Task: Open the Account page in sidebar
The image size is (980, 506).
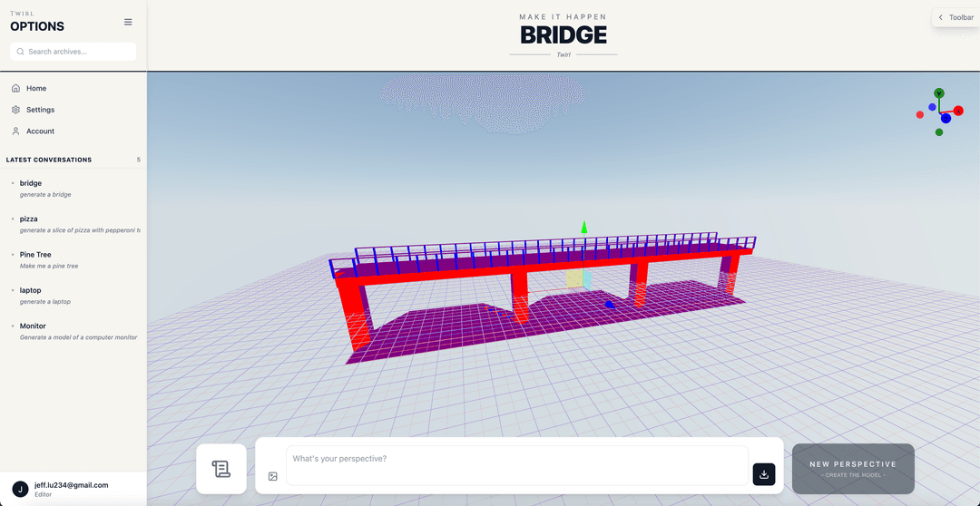Action: (40, 131)
